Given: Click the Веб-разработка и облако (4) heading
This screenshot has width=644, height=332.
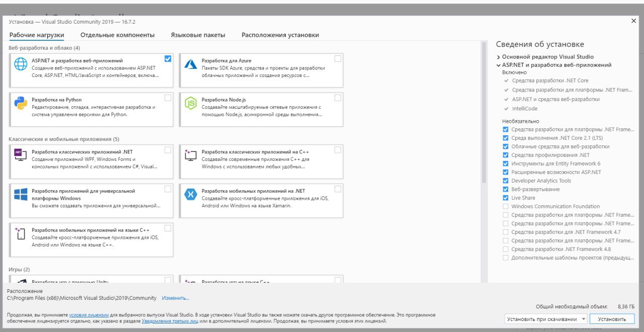Looking at the screenshot, I should coord(44,48).
